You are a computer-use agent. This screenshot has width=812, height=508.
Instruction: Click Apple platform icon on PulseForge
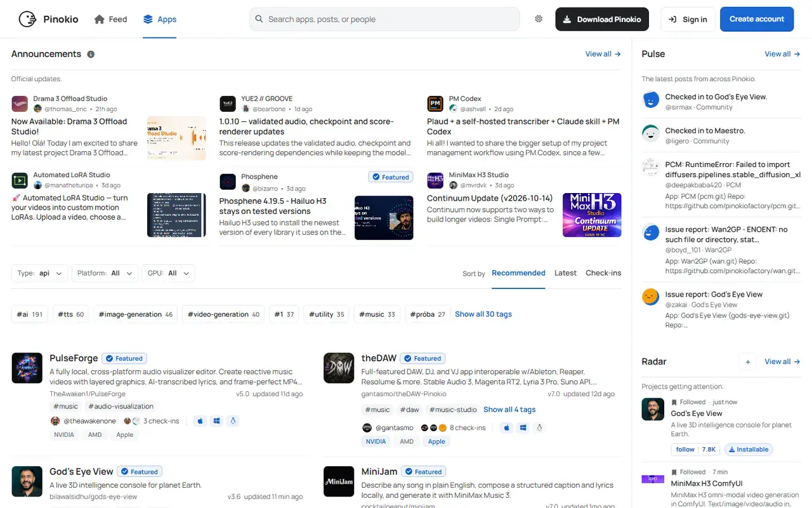coord(200,421)
